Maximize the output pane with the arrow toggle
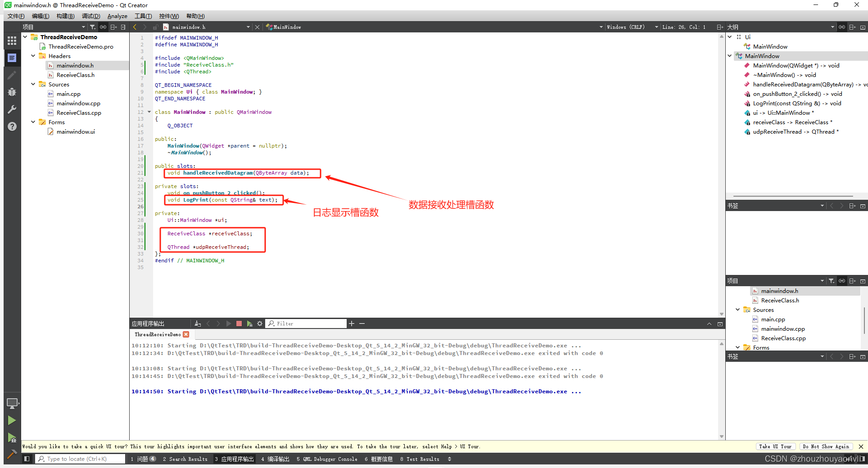This screenshot has width=868, height=468. pos(709,323)
